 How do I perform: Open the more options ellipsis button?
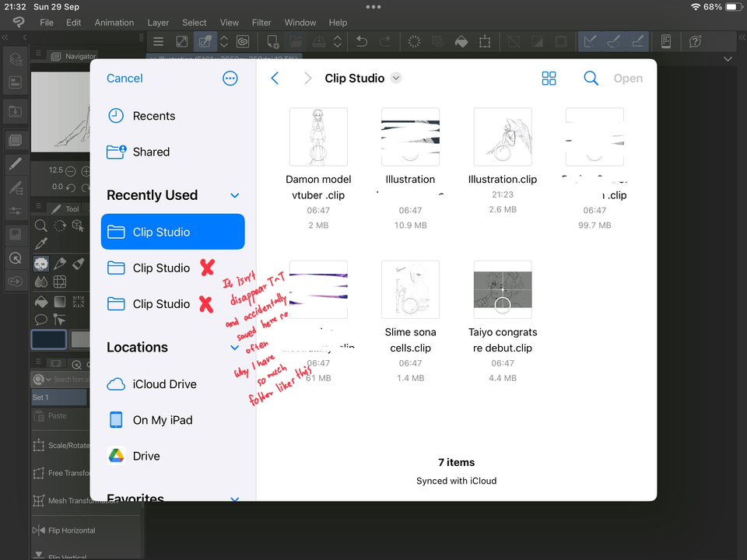[x=230, y=79]
